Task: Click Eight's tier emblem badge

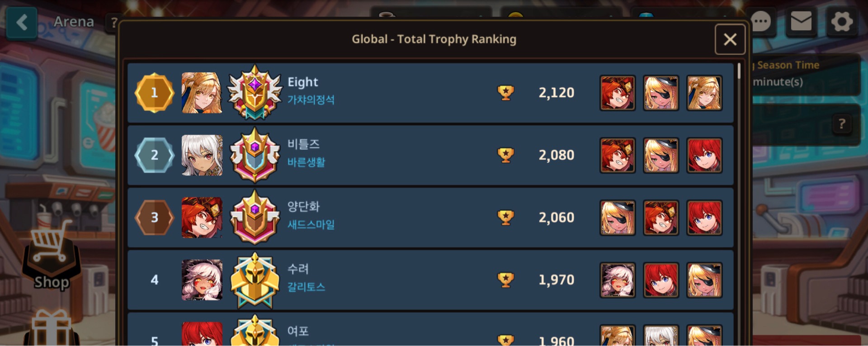Action: coord(255,93)
